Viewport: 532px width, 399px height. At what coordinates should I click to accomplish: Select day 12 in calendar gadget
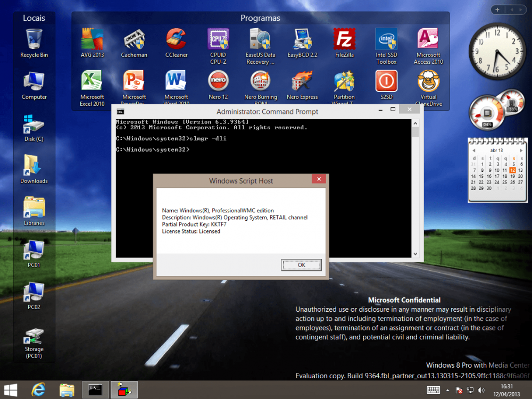point(512,170)
